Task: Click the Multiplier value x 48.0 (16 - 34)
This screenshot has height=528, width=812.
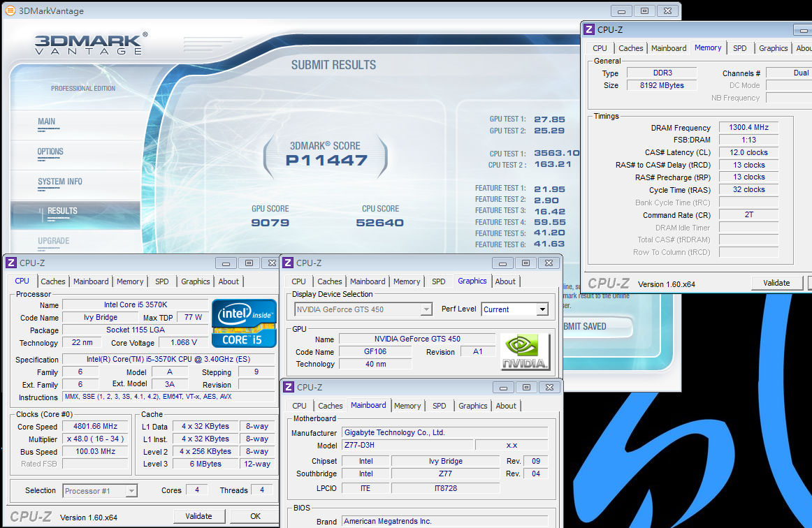Action: (x=95, y=439)
